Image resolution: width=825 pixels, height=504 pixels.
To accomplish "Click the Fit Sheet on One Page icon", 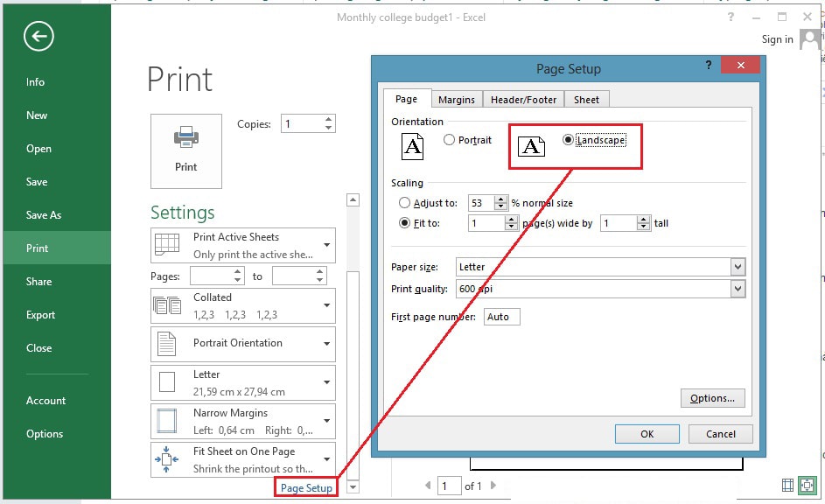I will click(x=168, y=458).
